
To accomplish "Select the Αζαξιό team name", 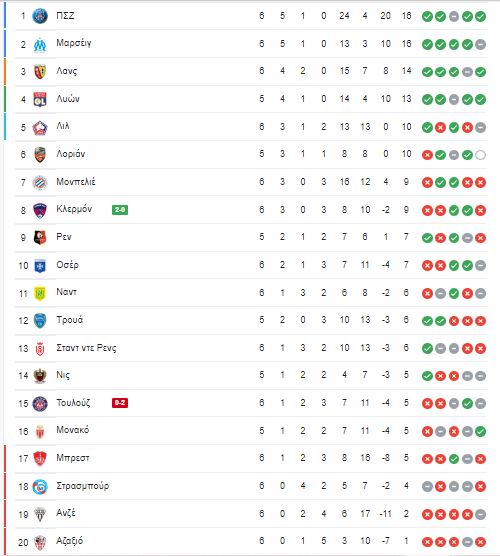I will (x=70, y=541).
